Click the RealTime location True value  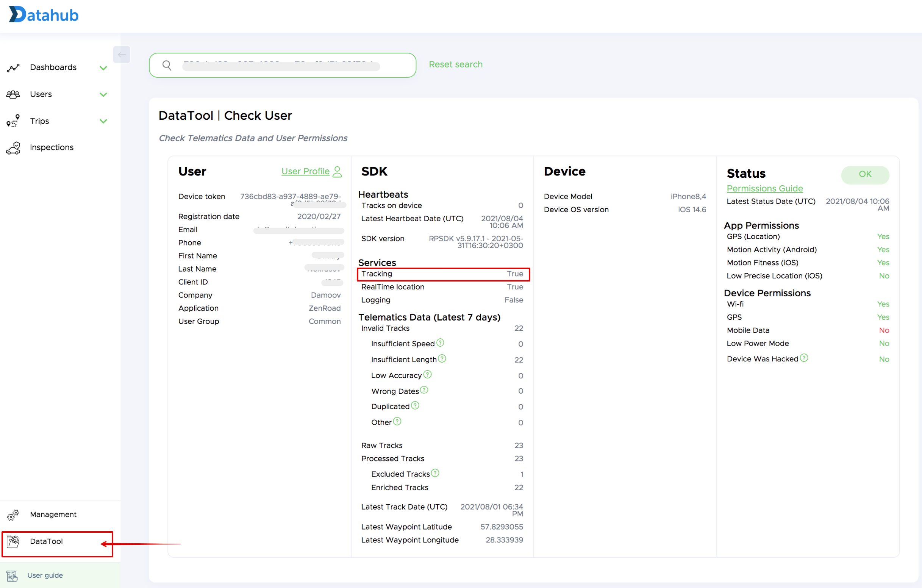click(515, 287)
